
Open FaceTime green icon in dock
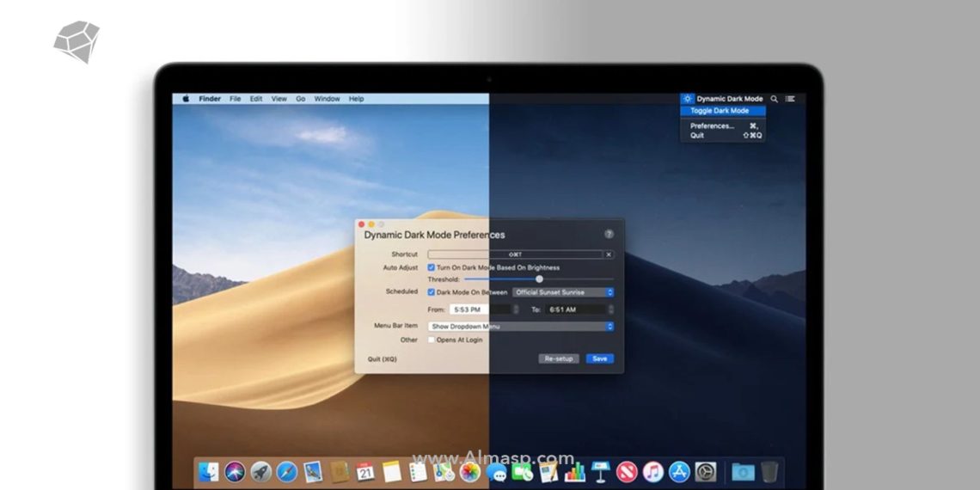click(522, 472)
